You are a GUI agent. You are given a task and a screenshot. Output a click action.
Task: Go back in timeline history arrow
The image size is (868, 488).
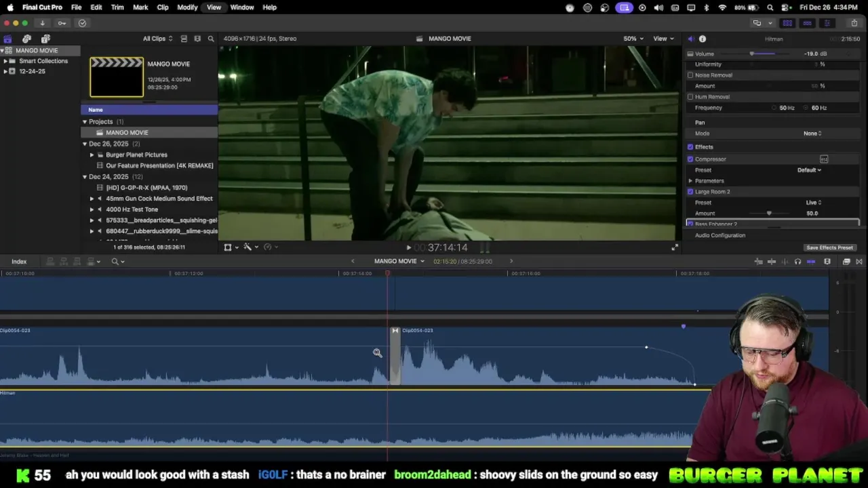[353, 261]
